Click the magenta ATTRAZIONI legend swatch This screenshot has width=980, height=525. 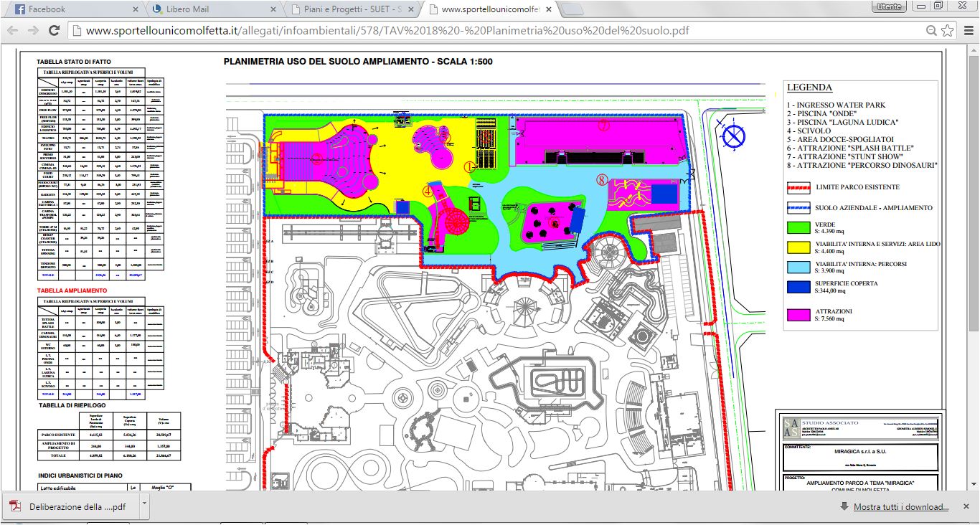[x=797, y=315]
